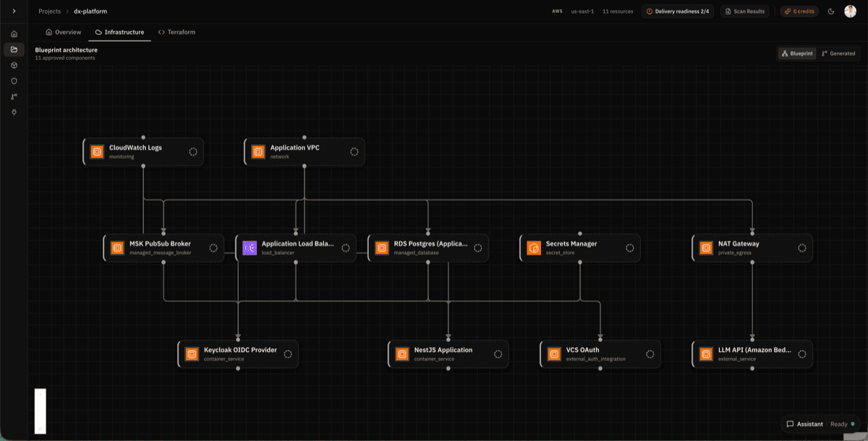
Task: Click the CloudWatch Logs node icon
Action: (x=97, y=152)
